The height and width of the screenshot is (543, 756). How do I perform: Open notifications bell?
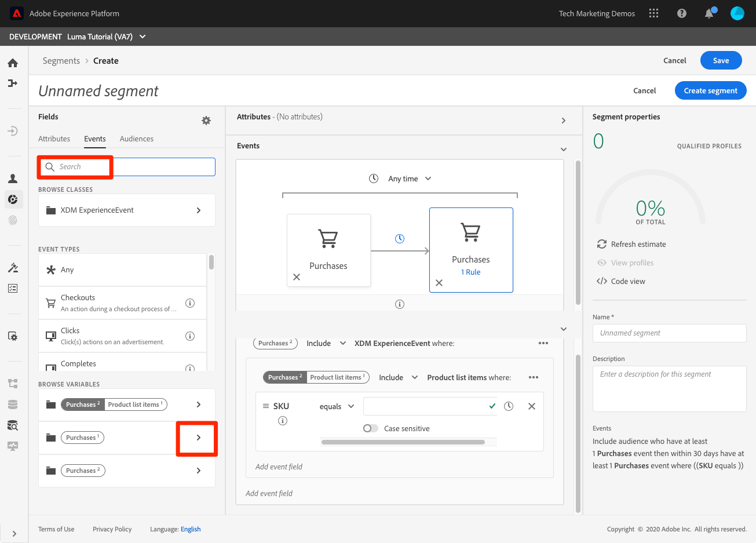pyautogui.click(x=709, y=13)
